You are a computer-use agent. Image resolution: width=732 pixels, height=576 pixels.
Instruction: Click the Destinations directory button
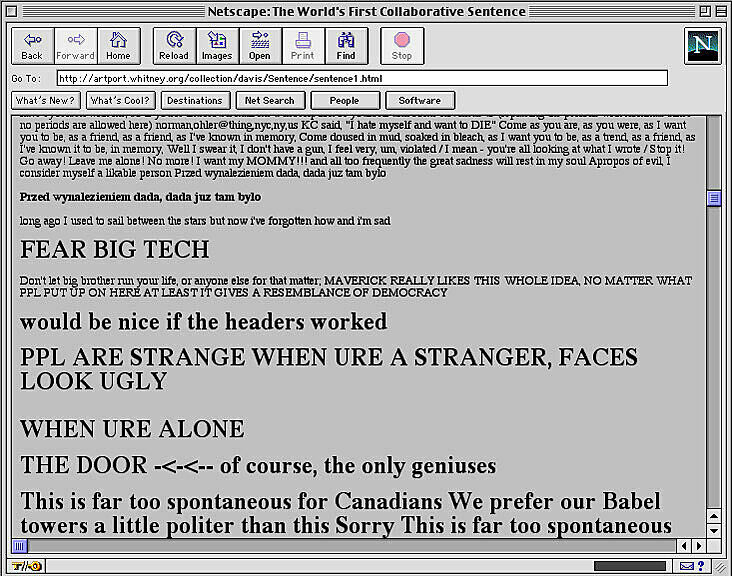[194, 100]
